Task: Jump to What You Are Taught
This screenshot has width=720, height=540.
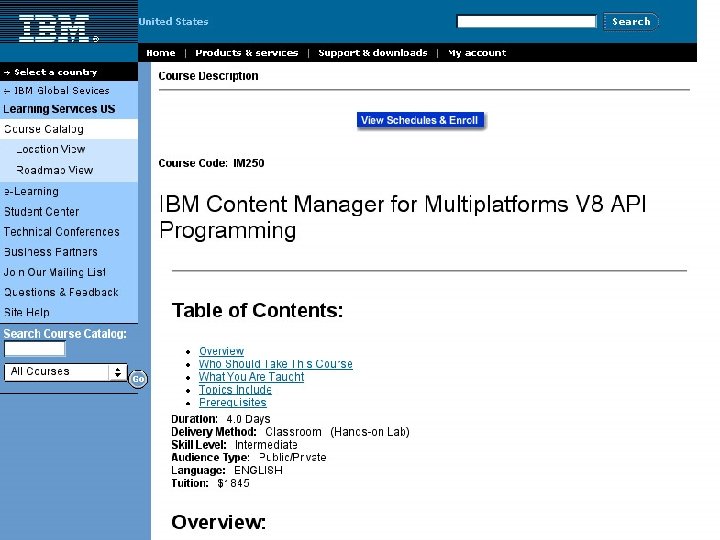Action: tap(251, 377)
